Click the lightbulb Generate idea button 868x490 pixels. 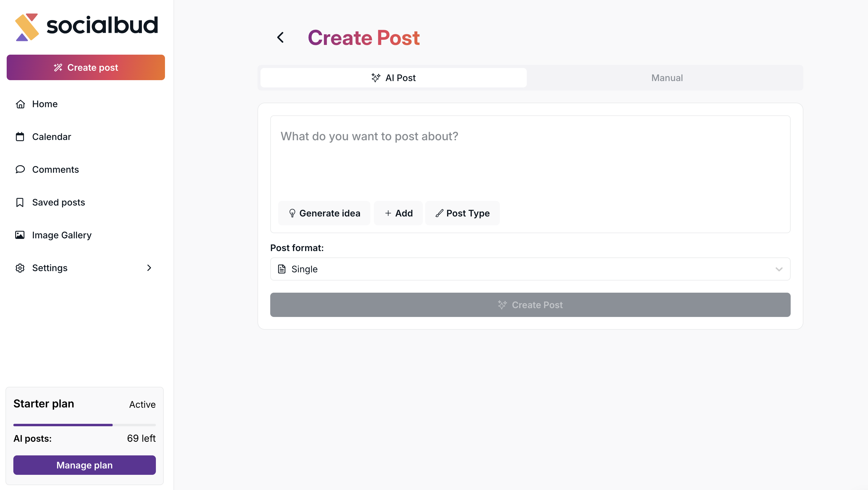click(324, 213)
